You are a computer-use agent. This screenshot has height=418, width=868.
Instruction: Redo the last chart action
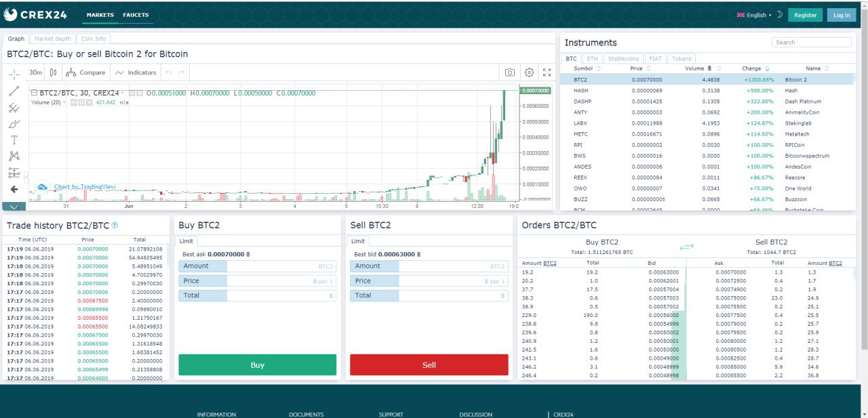pos(181,72)
